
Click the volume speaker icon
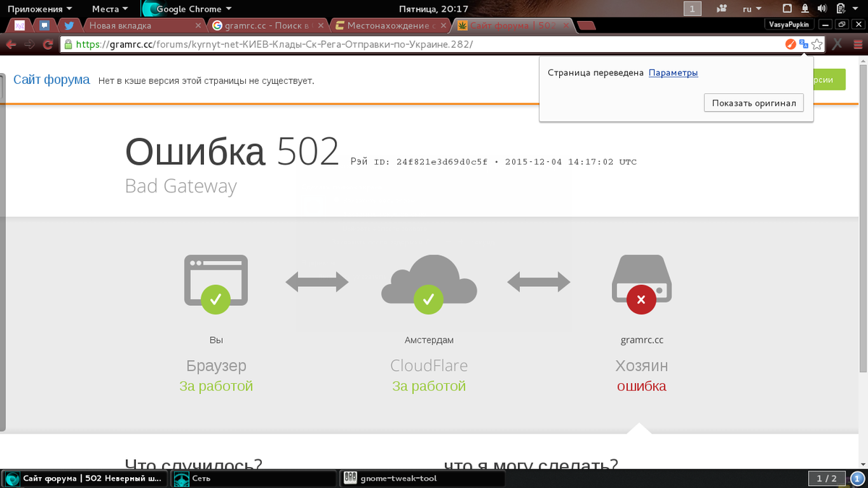pos(823,9)
